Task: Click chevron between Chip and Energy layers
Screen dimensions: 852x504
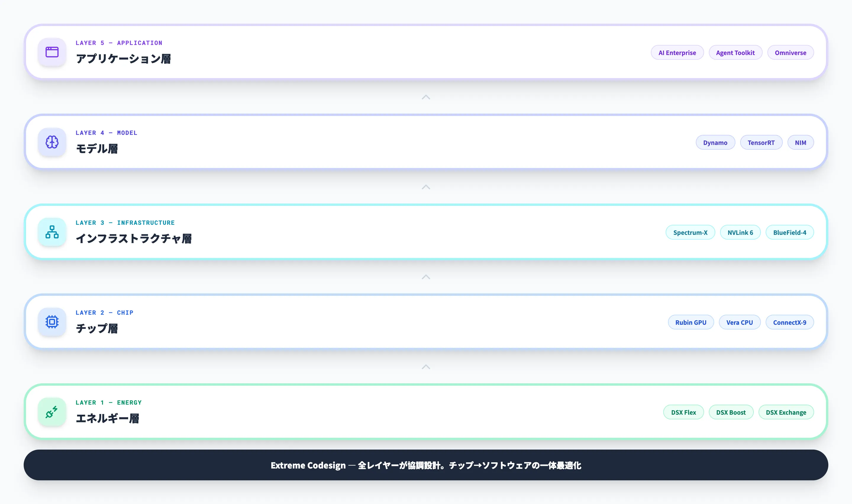Action: coord(426,367)
